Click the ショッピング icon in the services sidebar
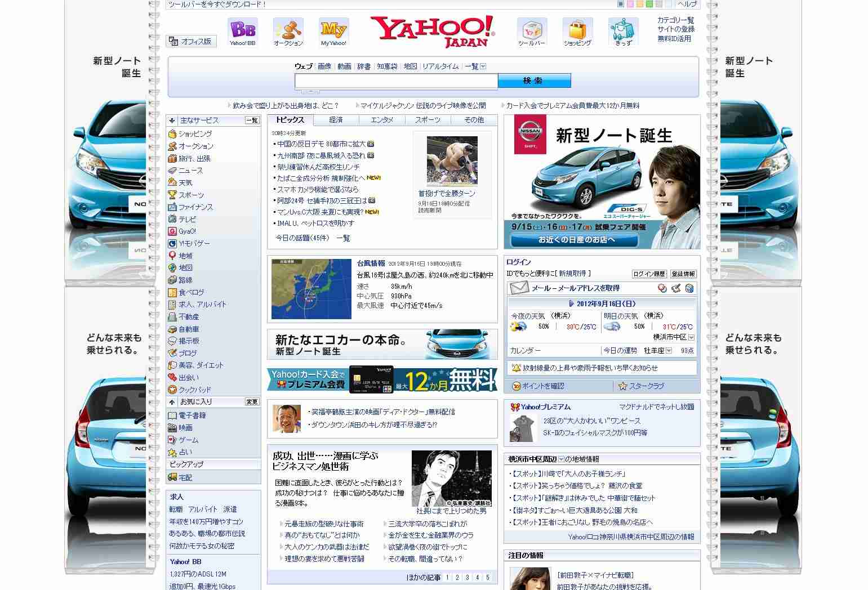 pos(172,134)
